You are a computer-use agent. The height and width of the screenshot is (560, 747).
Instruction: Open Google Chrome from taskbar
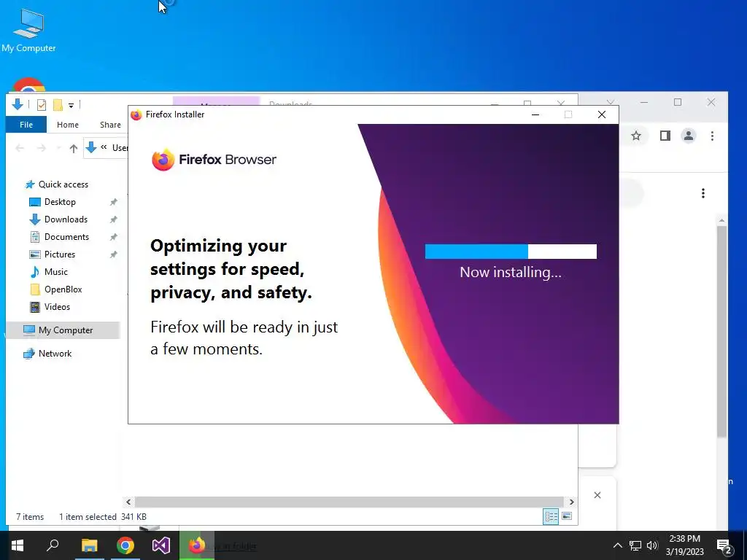[x=125, y=545]
